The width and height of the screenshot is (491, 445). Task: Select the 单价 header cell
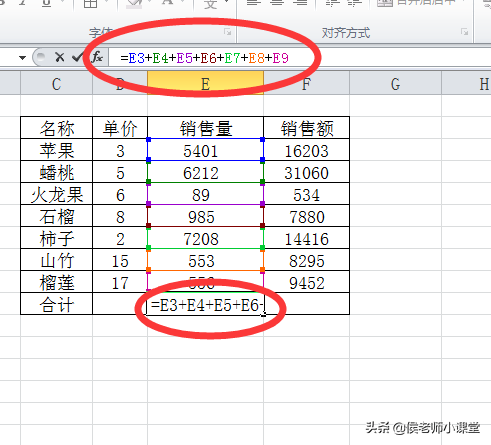[120, 128]
